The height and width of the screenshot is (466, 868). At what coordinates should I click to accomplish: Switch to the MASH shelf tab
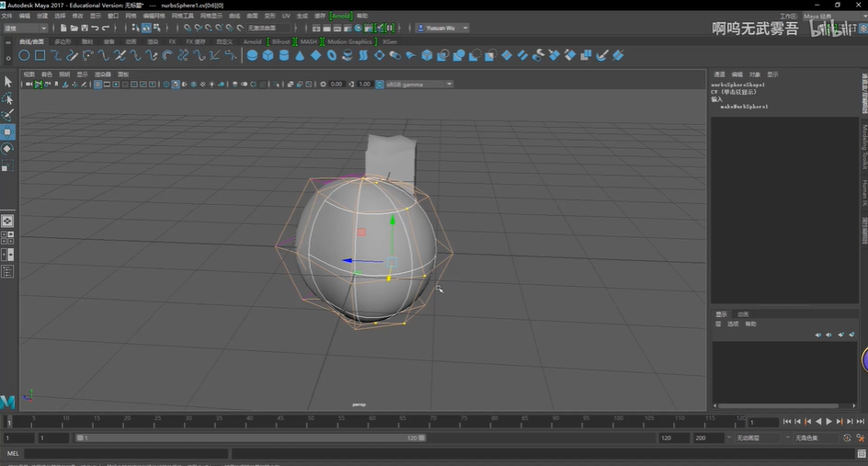309,41
